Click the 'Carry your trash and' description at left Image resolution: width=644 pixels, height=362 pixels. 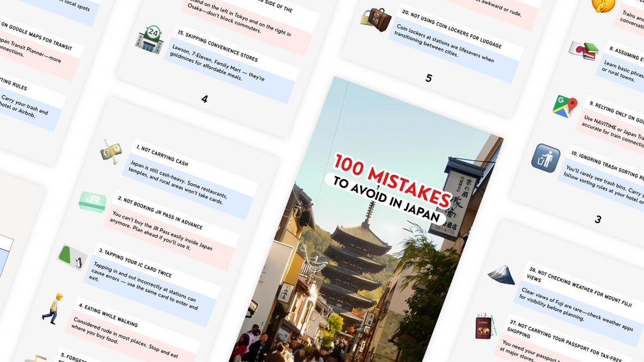(x=24, y=108)
